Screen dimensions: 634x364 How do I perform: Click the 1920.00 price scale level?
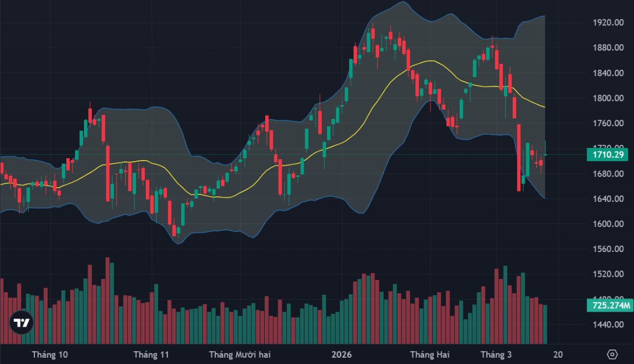(604, 23)
